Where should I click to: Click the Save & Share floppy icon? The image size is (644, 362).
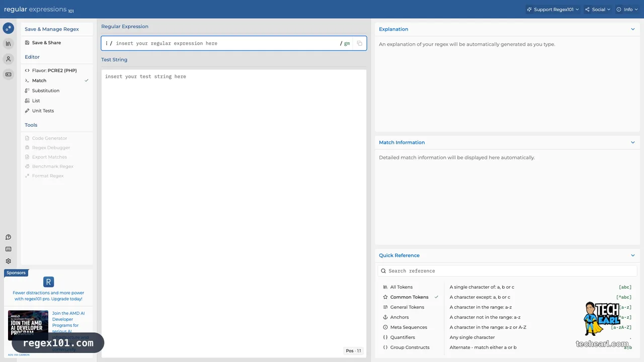[x=27, y=43]
